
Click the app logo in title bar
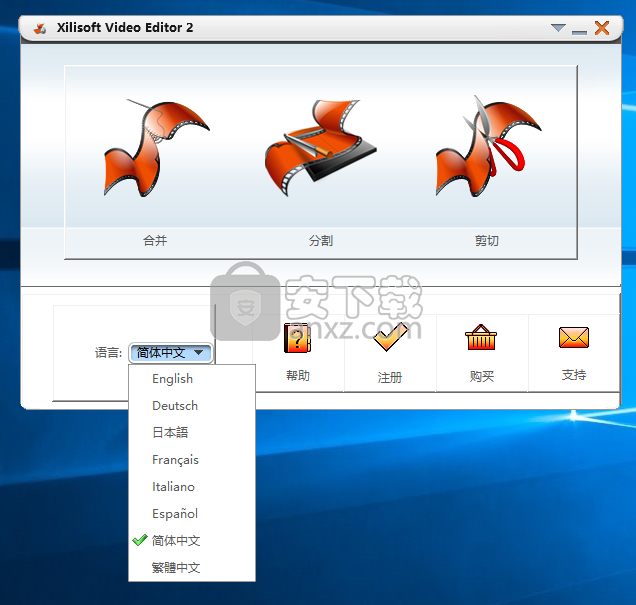tap(40, 28)
